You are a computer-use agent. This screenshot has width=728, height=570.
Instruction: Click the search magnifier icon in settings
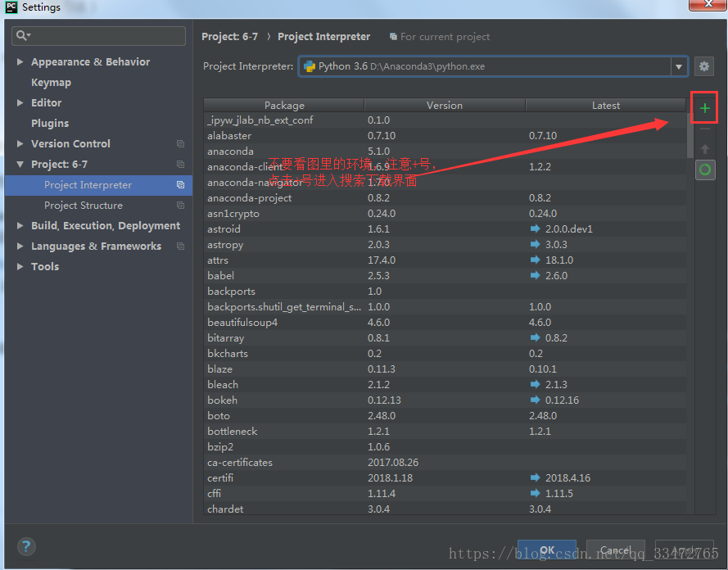point(23,35)
